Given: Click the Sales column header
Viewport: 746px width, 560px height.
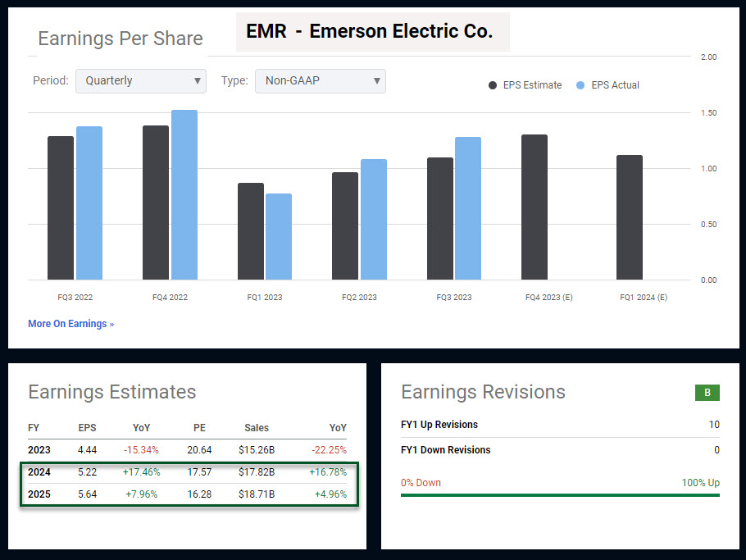Looking at the screenshot, I should pyautogui.click(x=256, y=428).
